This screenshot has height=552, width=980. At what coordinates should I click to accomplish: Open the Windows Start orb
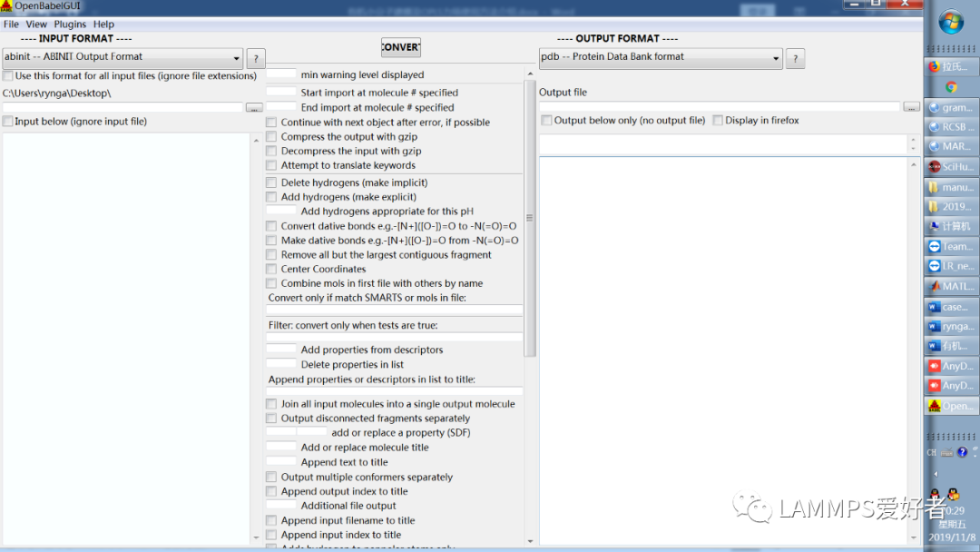pyautogui.click(x=951, y=23)
